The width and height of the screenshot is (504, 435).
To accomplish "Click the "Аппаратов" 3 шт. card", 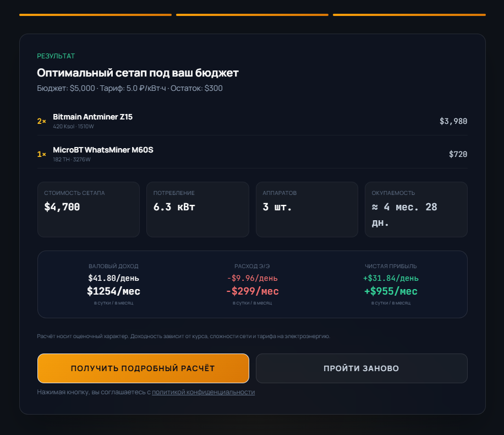I will point(306,209).
